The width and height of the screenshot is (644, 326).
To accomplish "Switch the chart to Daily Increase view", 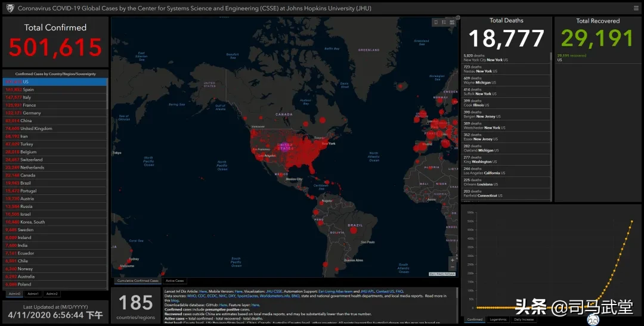I will (524, 319).
